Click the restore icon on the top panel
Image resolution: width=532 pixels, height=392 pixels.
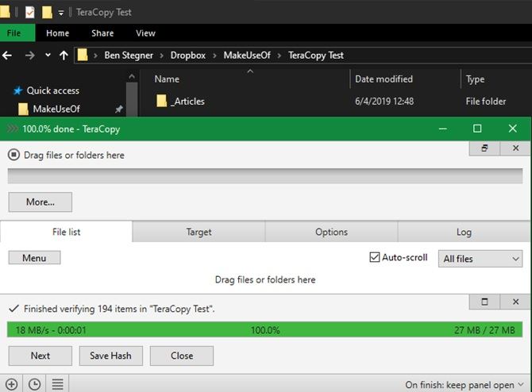pos(484,148)
